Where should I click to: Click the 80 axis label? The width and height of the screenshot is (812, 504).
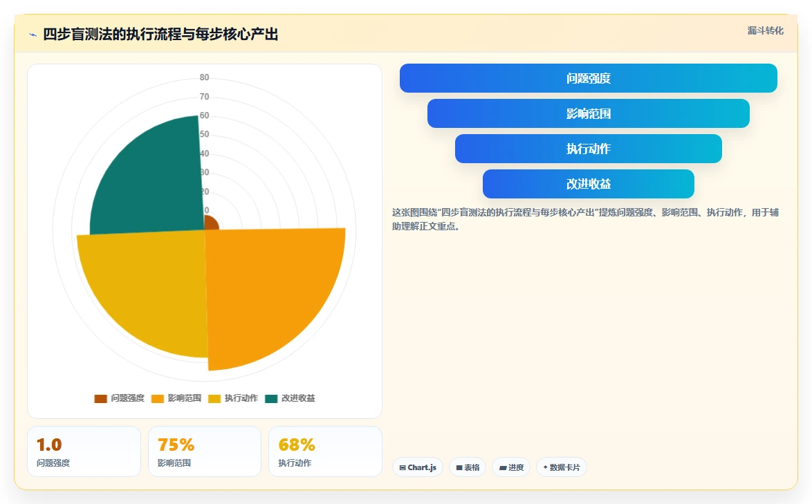click(205, 77)
